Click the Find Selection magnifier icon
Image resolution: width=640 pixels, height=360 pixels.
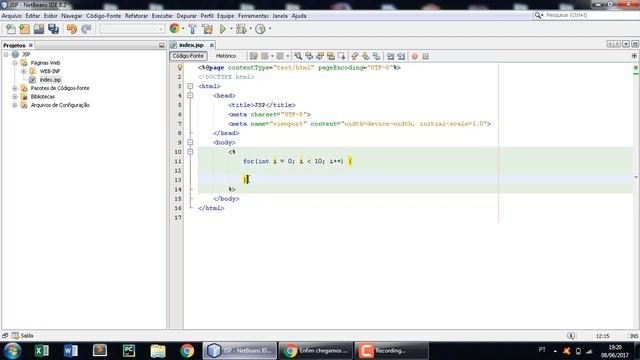(x=298, y=56)
